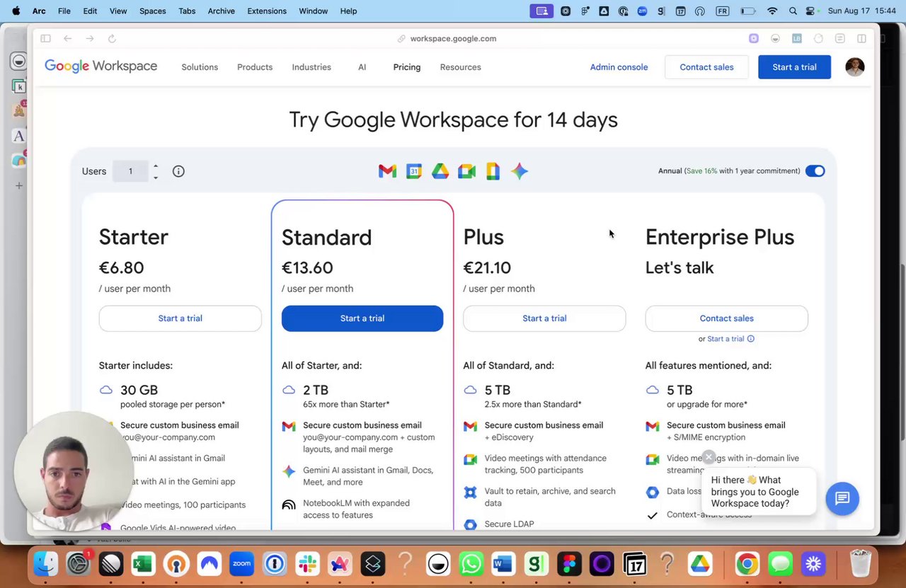This screenshot has width=906, height=588.
Task: Reload the page with the refresh arrow
Action: click(112, 39)
